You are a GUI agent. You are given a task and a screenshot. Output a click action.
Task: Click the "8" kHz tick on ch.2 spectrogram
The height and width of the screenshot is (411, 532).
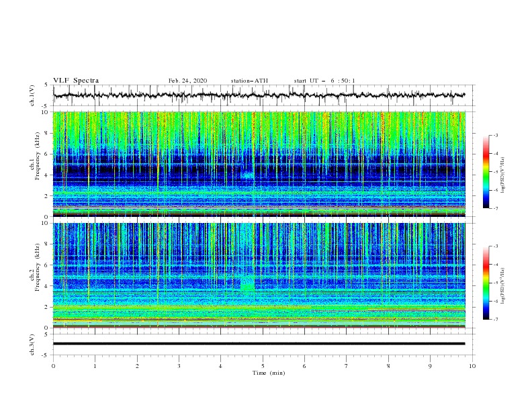(47, 244)
